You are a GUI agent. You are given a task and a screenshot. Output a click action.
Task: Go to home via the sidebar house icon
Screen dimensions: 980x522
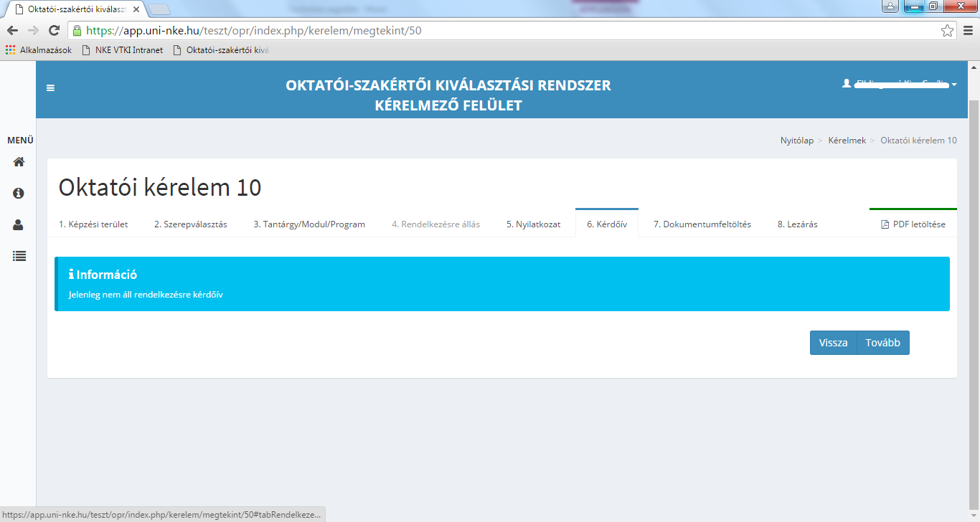[19, 161]
